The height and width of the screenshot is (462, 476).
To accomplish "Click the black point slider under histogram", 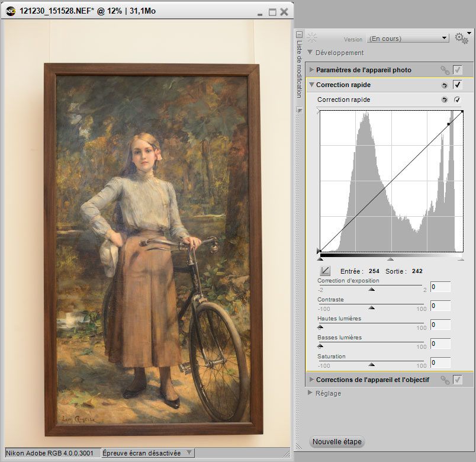I will coord(320,259).
